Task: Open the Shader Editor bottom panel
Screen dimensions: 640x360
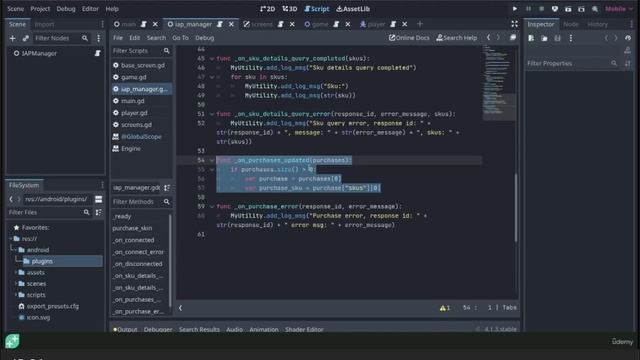Action: [x=304, y=329]
